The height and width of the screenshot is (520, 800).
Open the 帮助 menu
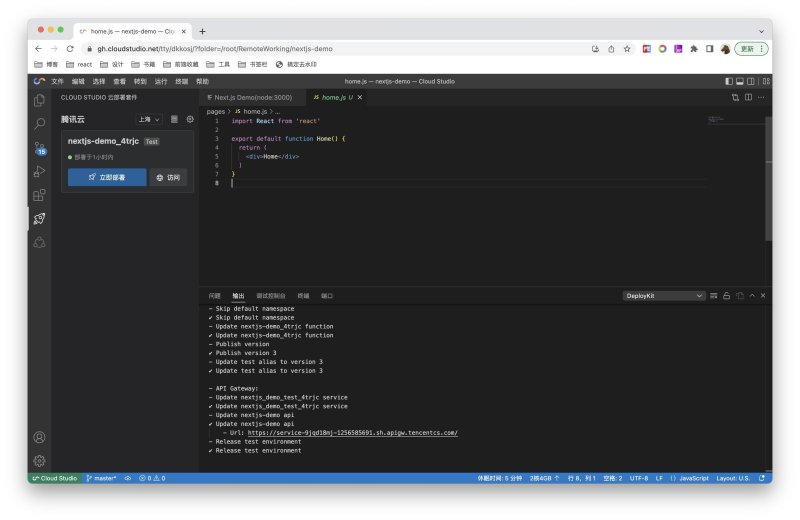[x=202, y=81]
